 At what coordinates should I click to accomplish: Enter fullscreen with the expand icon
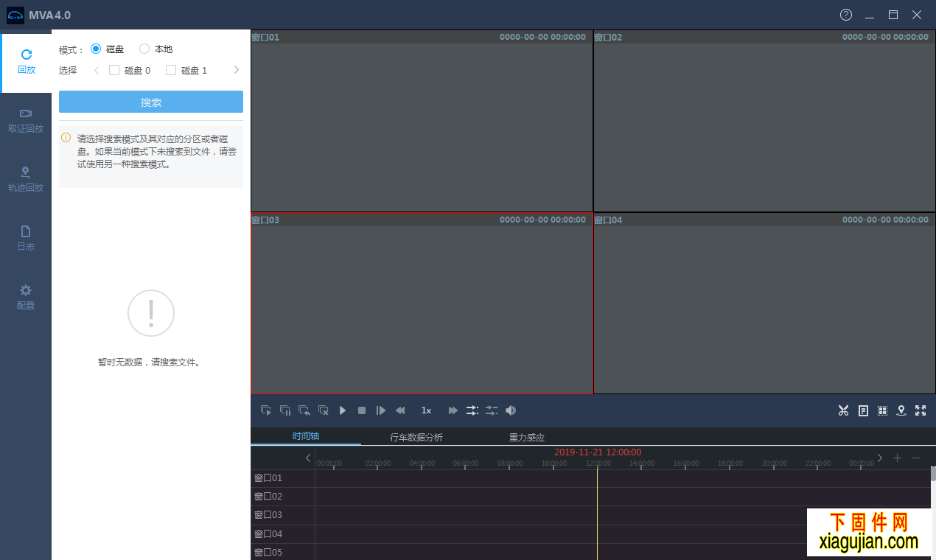click(x=921, y=410)
